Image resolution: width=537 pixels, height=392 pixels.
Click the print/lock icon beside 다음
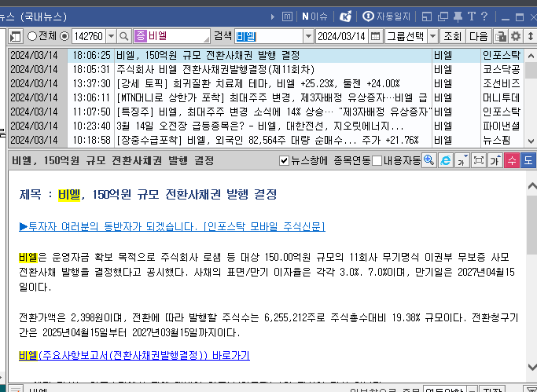pyautogui.click(x=501, y=36)
